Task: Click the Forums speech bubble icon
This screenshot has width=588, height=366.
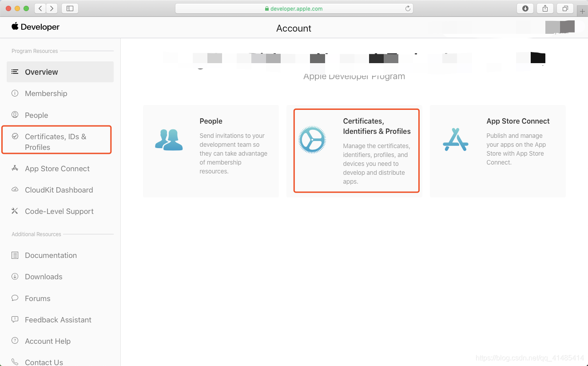Action: pyautogui.click(x=15, y=298)
